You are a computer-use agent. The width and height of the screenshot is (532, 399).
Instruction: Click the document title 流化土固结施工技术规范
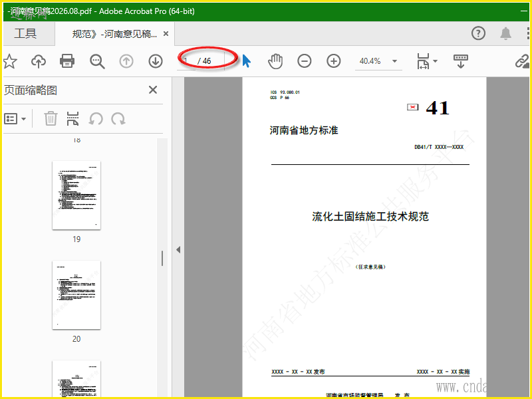(370, 217)
